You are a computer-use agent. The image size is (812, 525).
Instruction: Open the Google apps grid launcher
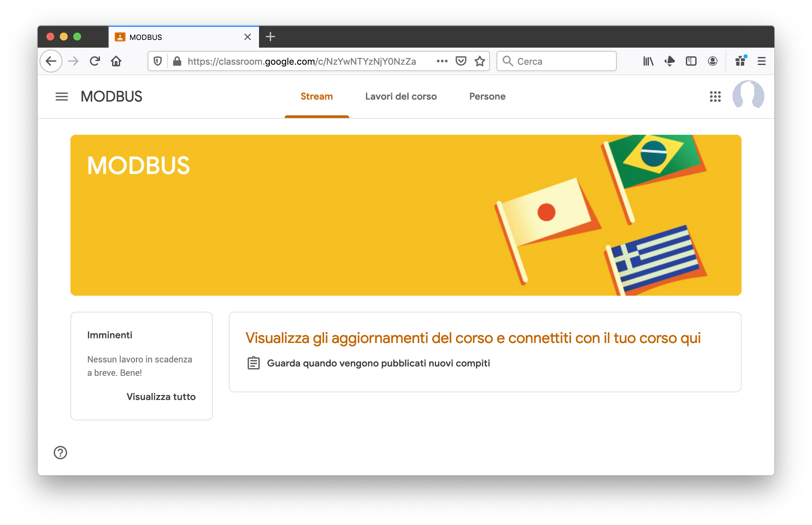pos(715,97)
